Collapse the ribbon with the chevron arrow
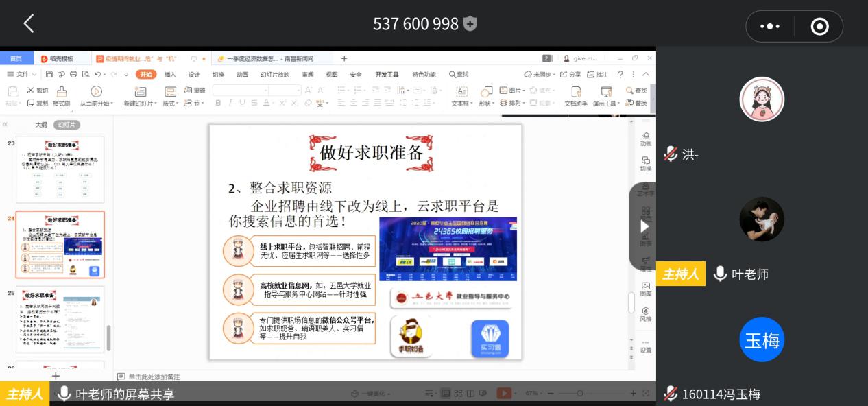Viewport: 868px width, 406px height. click(645, 73)
